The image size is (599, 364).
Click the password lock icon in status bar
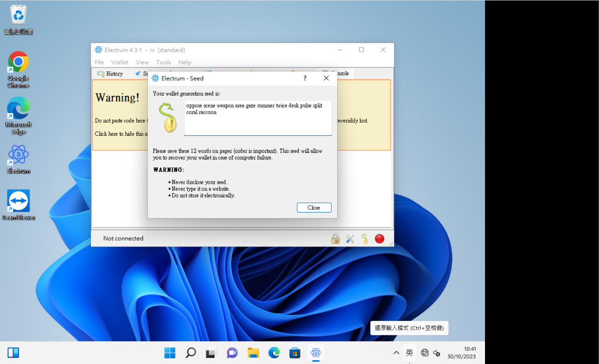pyautogui.click(x=335, y=239)
